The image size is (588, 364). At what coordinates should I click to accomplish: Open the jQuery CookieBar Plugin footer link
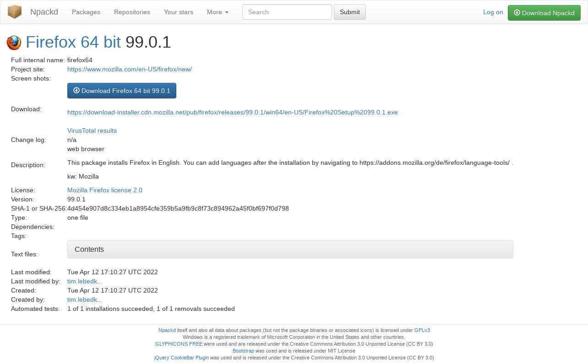coord(181,358)
